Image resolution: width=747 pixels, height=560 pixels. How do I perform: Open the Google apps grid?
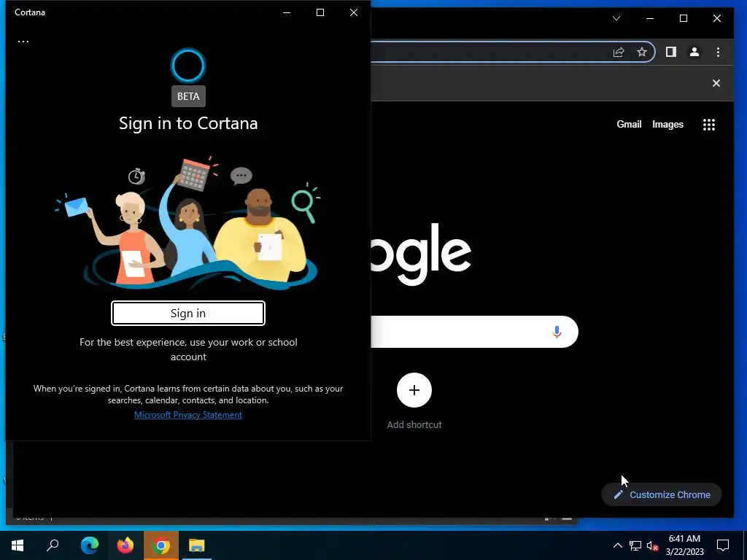(x=709, y=124)
